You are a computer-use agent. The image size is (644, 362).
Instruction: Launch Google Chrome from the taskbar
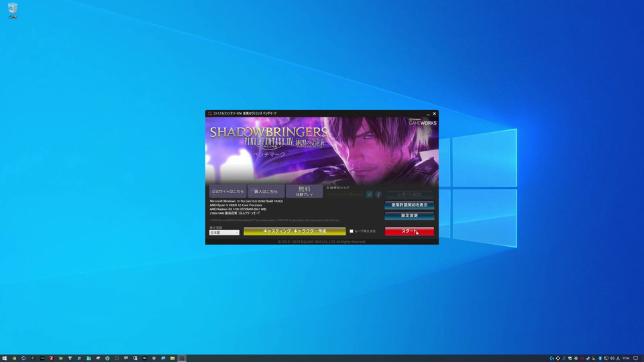pos(14,358)
